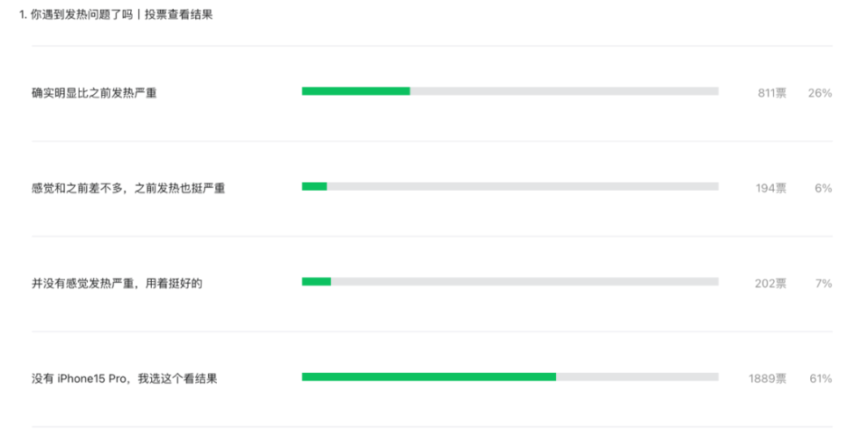The image size is (868, 429).
Task: Click the '811票' vote count
Action: (x=772, y=93)
